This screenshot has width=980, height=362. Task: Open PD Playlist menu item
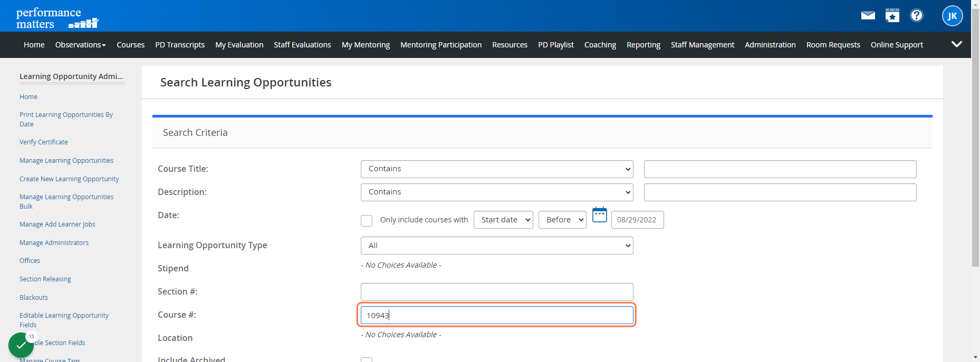(556, 45)
